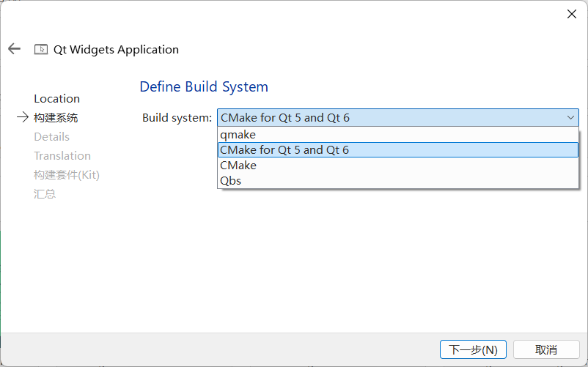Collapse the Build system dropdown arrow

(x=570, y=118)
